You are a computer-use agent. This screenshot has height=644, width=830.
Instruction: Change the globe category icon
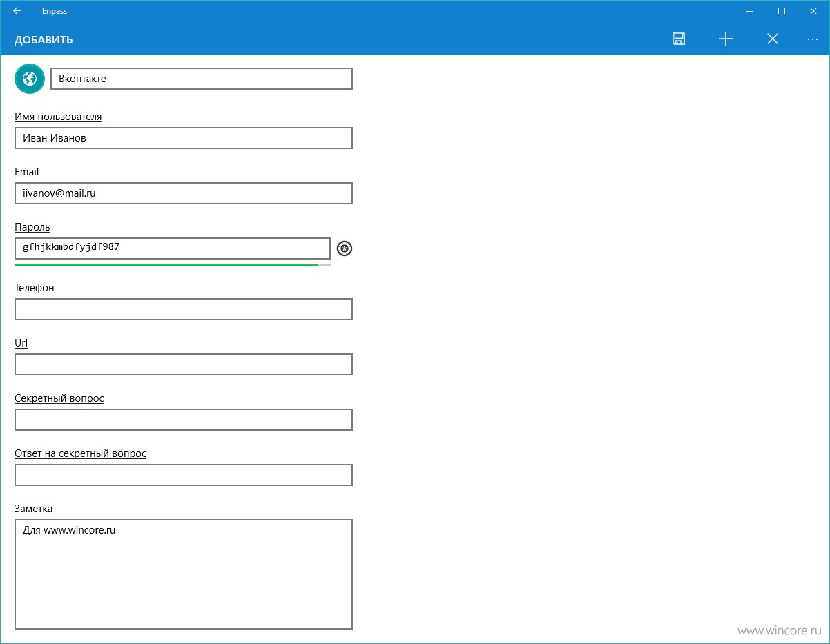[x=29, y=79]
